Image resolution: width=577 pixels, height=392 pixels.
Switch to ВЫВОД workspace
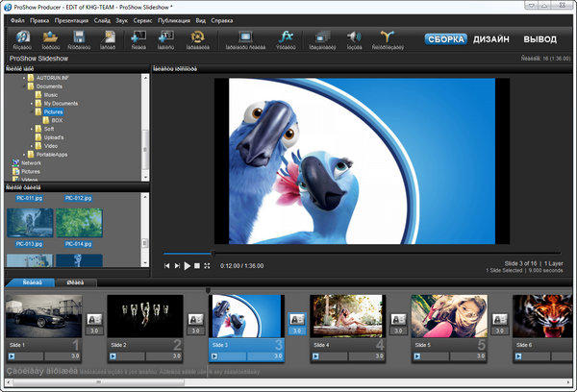tap(539, 39)
